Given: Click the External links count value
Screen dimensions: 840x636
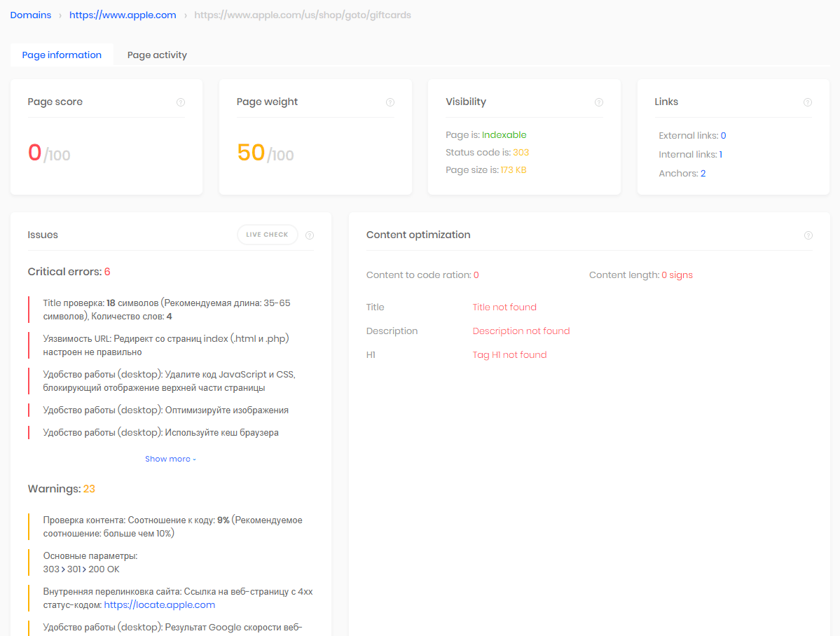Looking at the screenshot, I should 723,136.
